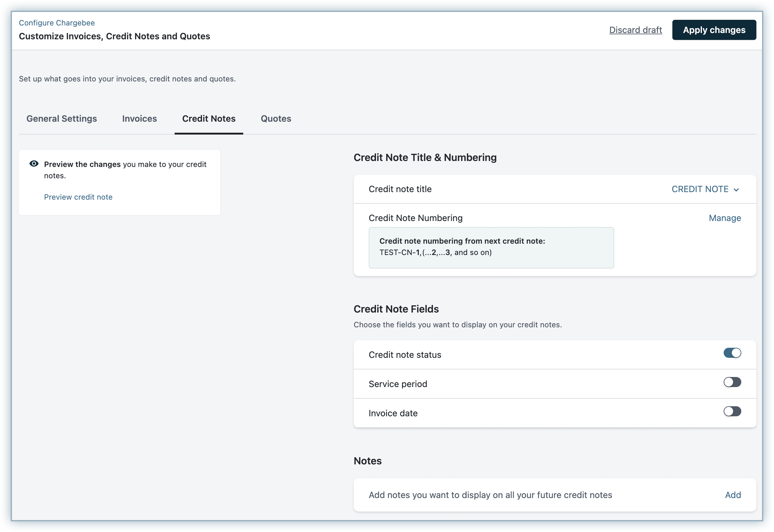The image size is (774, 532).
Task: Click the Add notes placeholder text
Action: click(x=490, y=495)
